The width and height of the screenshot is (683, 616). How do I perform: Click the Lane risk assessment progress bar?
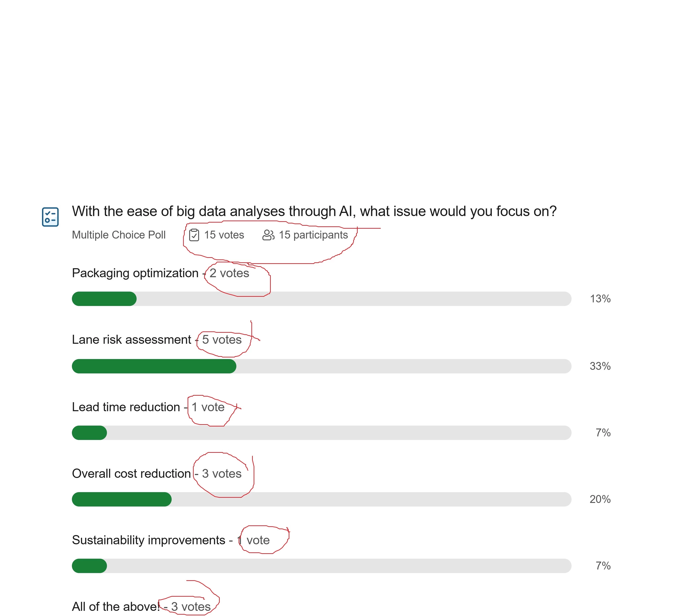pyautogui.click(x=322, y=366)
